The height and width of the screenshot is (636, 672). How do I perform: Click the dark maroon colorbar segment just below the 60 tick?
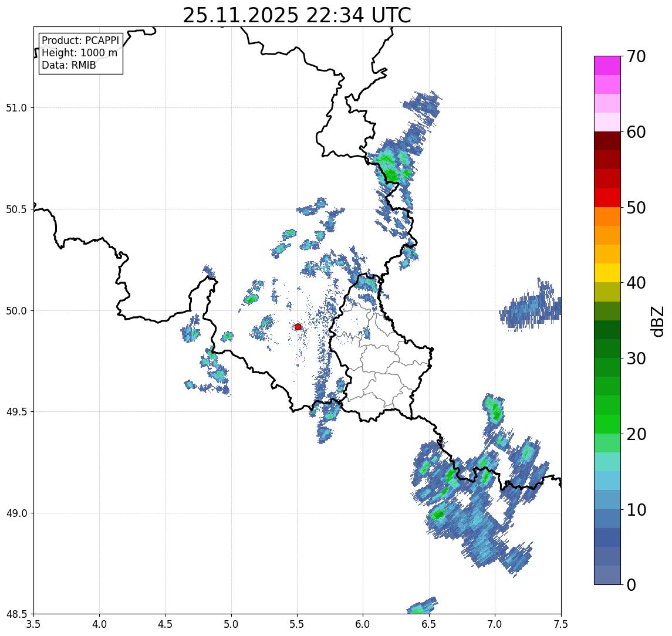tap(607, 141)
